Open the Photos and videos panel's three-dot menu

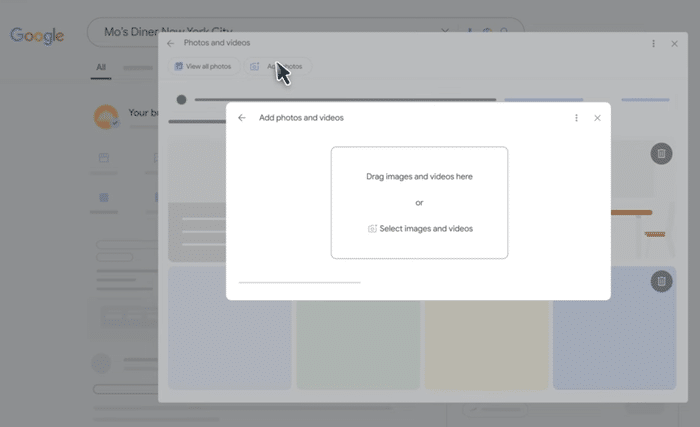(x=654, y=43)
